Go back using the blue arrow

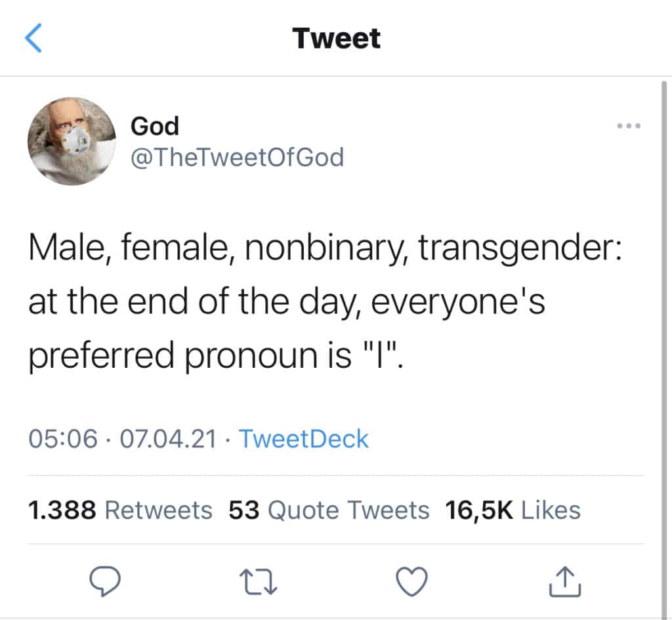(x=33, y=38)
